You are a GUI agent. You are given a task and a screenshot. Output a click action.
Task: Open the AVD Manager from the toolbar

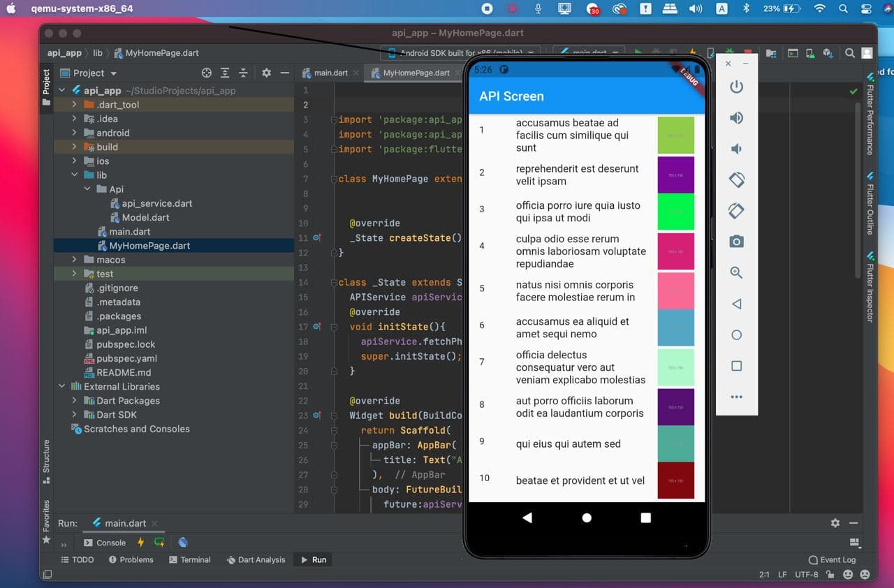pyautogui.click(x=810, y=52)
